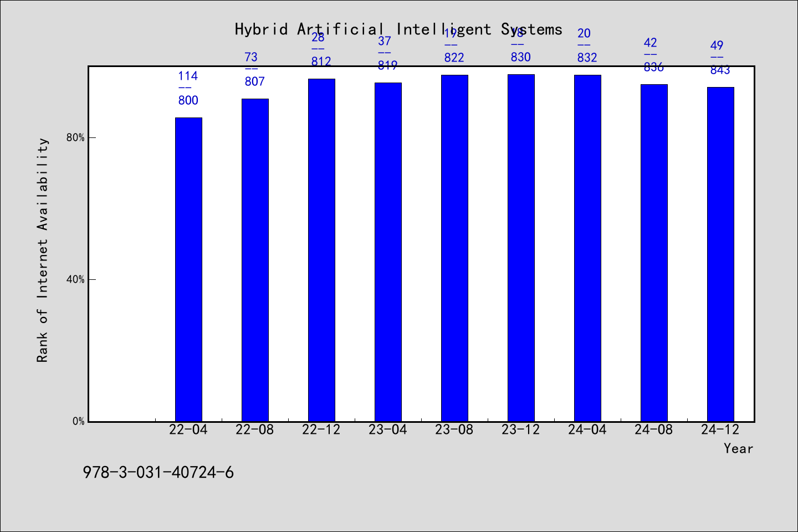Select the blue bar for 23-12
The width and height of the screenshot is (798, 532).
(x=521, y=248)
